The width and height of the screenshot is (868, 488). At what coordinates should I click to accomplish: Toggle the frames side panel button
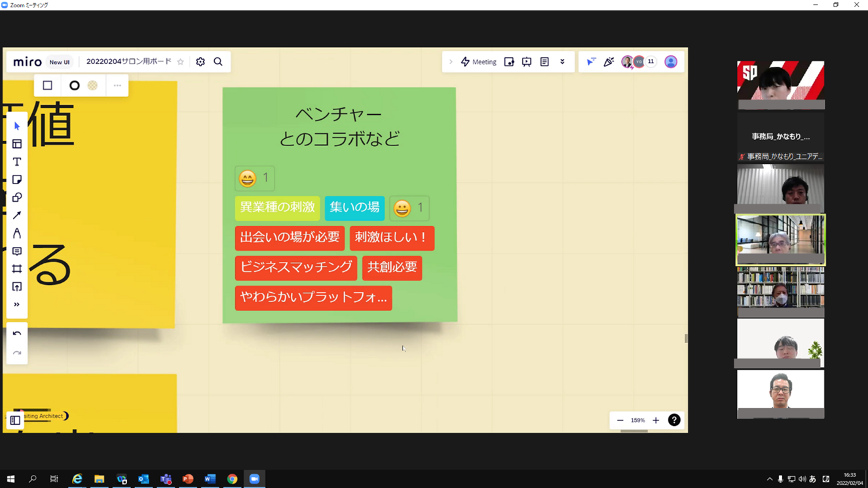click(15, 421)
